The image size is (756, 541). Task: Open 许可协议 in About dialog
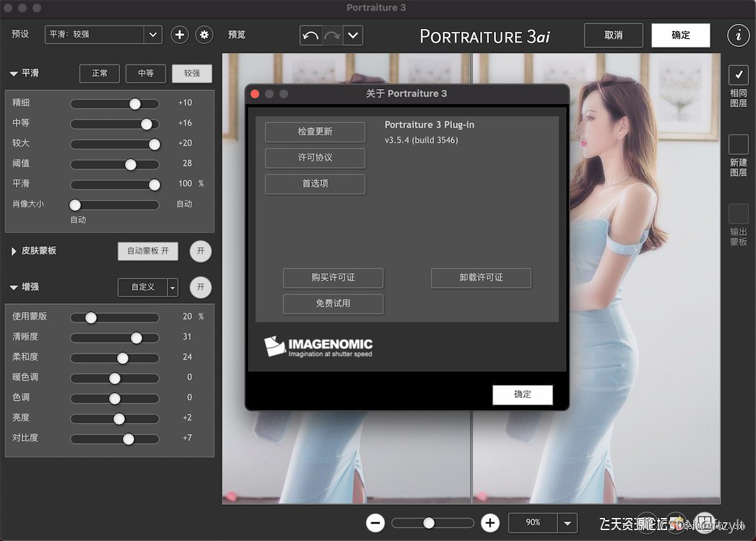[x=315, y=157]
